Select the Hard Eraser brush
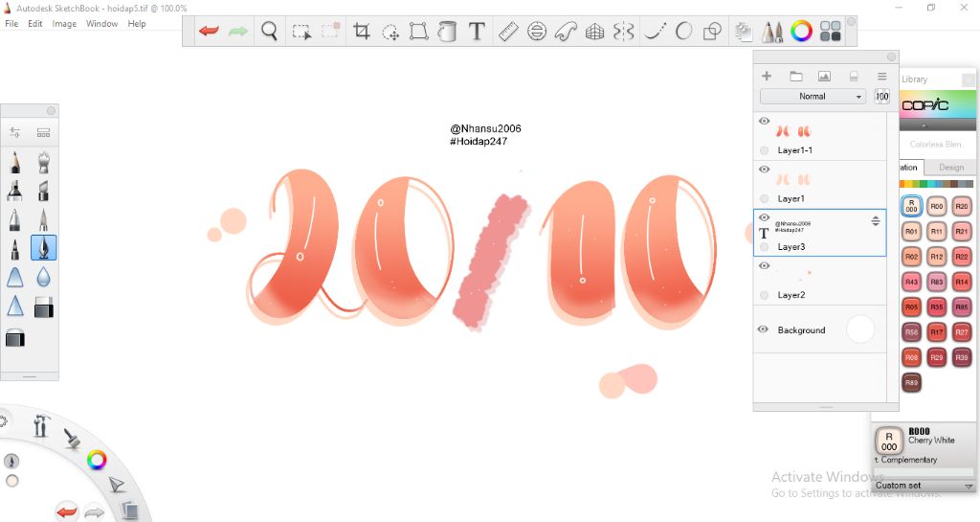The image size is (980, 522). (43, 306)
